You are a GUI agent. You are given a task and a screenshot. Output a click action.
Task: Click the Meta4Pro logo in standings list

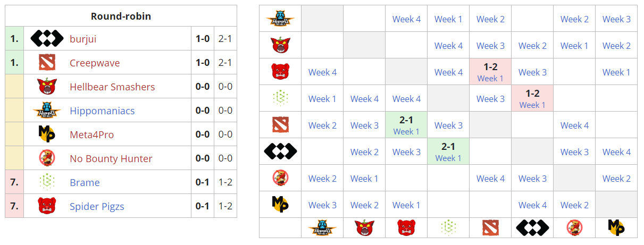click(x=47, y=134)
